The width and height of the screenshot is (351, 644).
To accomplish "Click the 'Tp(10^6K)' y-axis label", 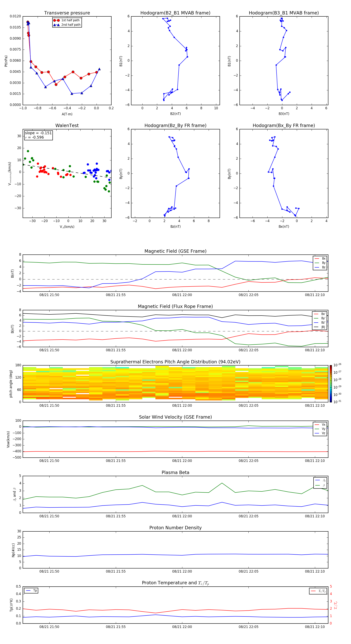I will pos(11,605).
